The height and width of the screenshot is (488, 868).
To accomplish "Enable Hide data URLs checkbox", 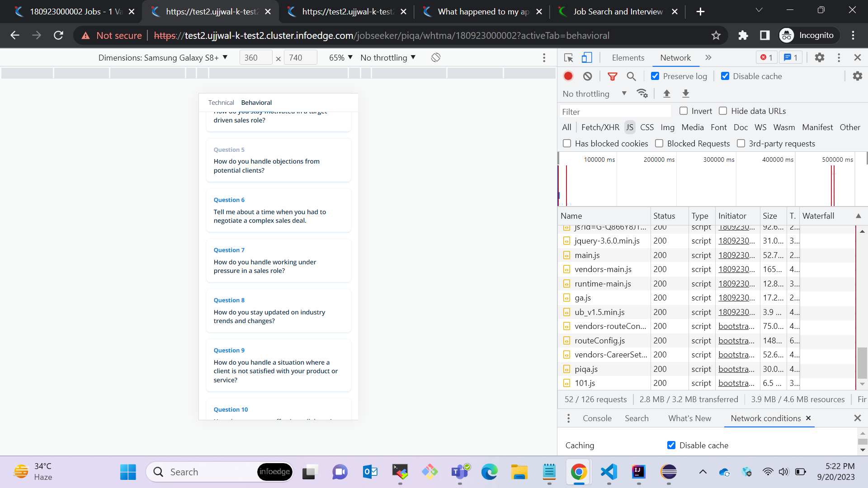I will click(x=723, y=111).
